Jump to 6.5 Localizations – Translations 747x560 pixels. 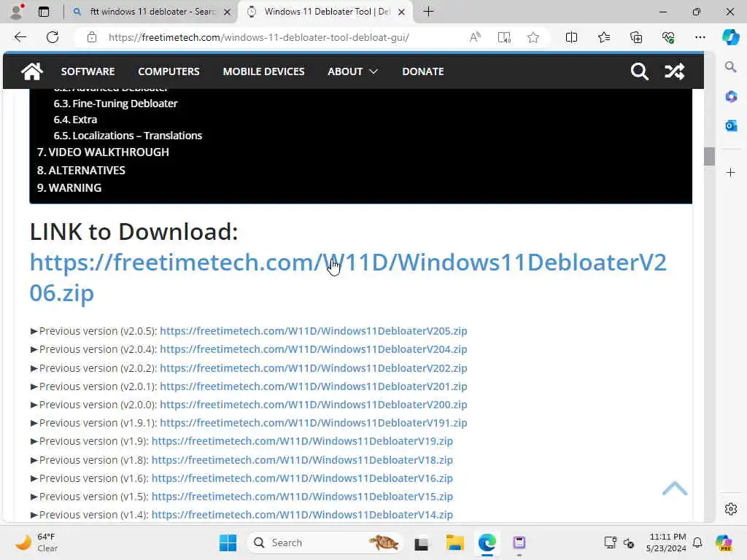[x=128, y=136]
